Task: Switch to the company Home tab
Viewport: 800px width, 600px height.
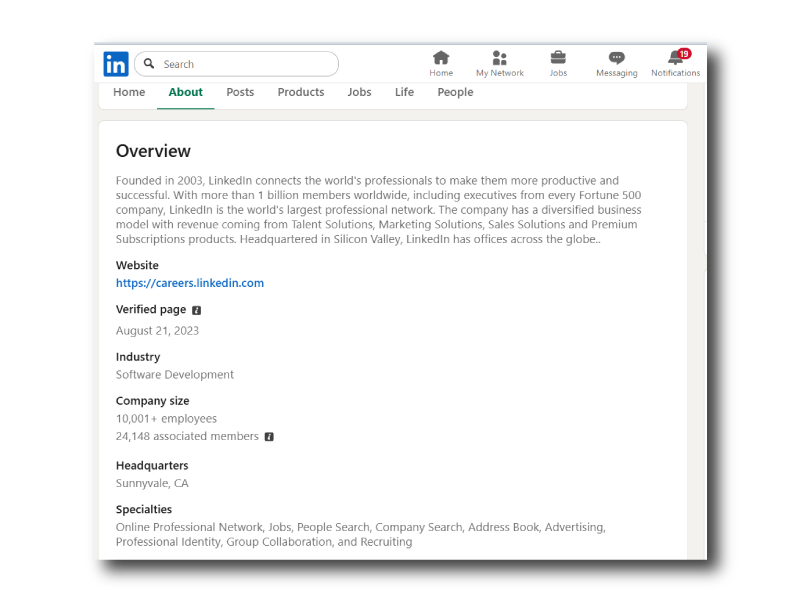Action: pos(129,92)
